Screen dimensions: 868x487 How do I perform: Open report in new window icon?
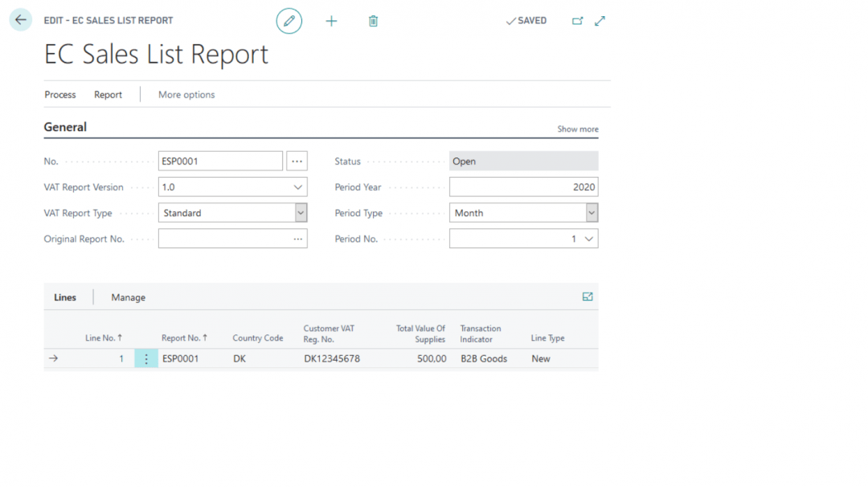[x=577, y=21]
